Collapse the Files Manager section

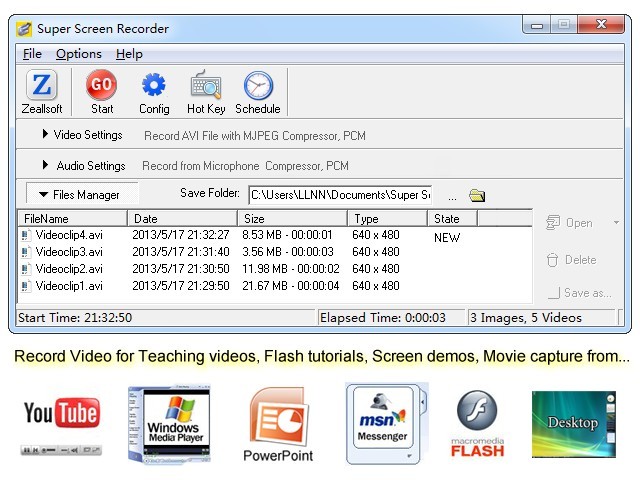click(80, 195)
